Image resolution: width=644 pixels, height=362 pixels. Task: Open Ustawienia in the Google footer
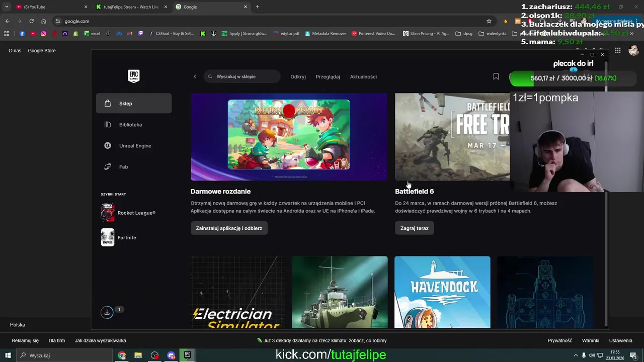621,340
